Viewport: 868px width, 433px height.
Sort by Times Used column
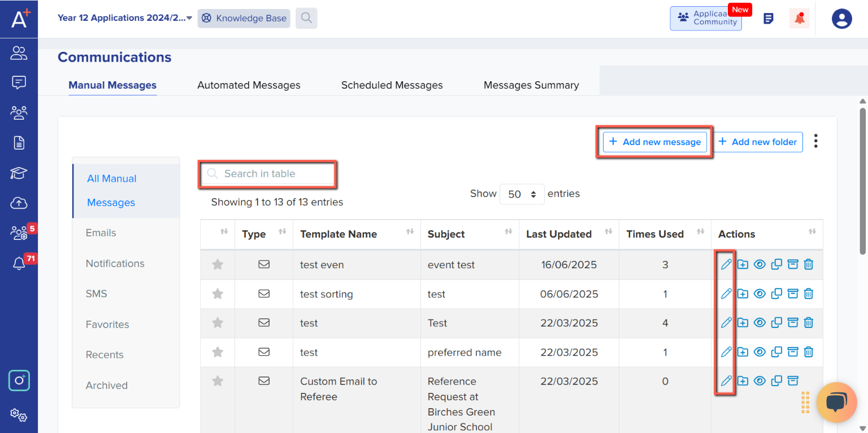point(665,234)
